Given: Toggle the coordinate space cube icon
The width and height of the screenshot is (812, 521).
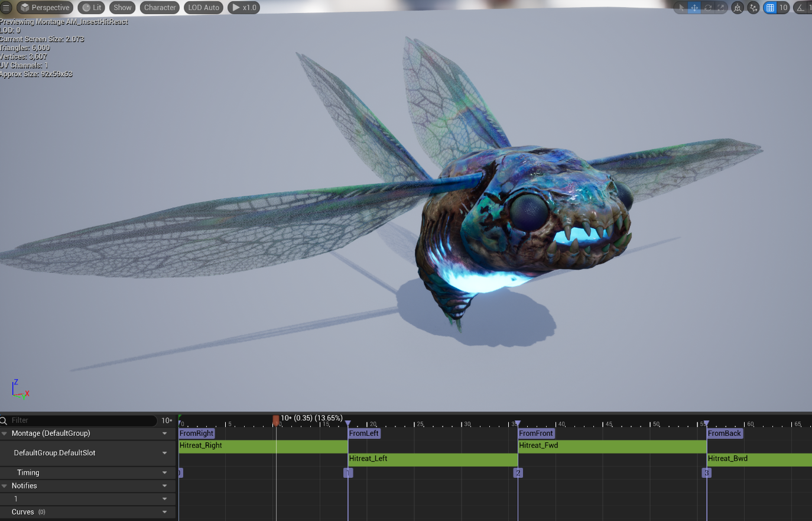Looking at the screenshot, I should pos(738,8).
